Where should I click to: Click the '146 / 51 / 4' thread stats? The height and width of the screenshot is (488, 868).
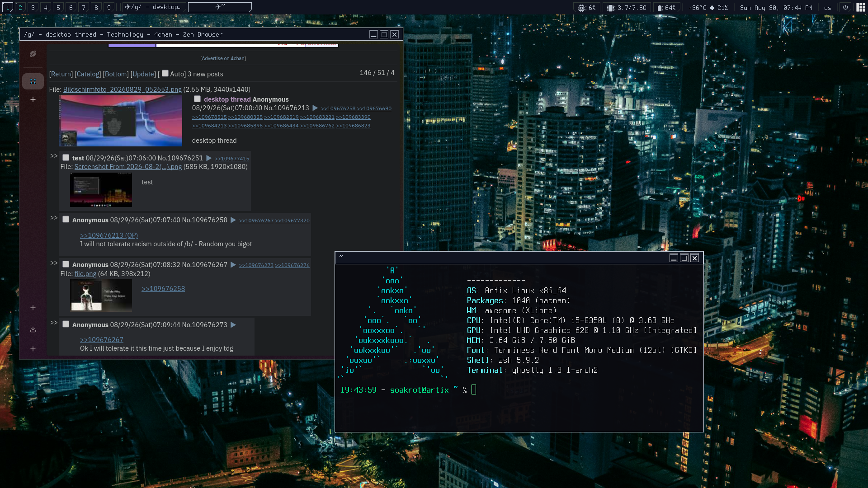point(377,73)
